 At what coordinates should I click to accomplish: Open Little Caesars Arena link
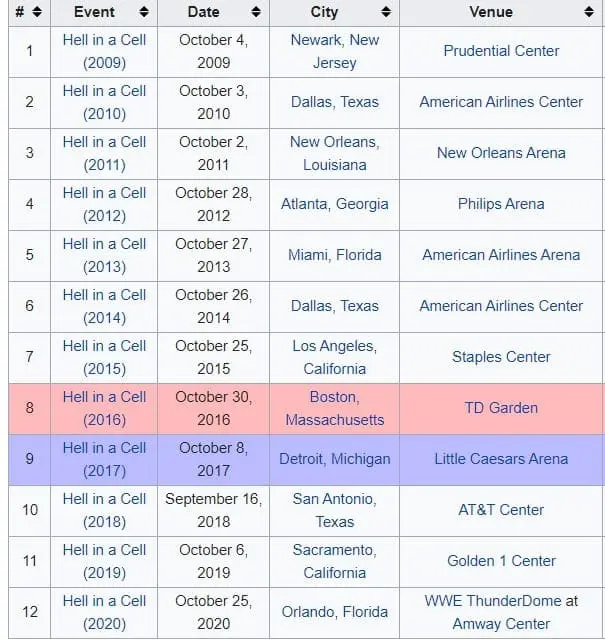(501, 459)
